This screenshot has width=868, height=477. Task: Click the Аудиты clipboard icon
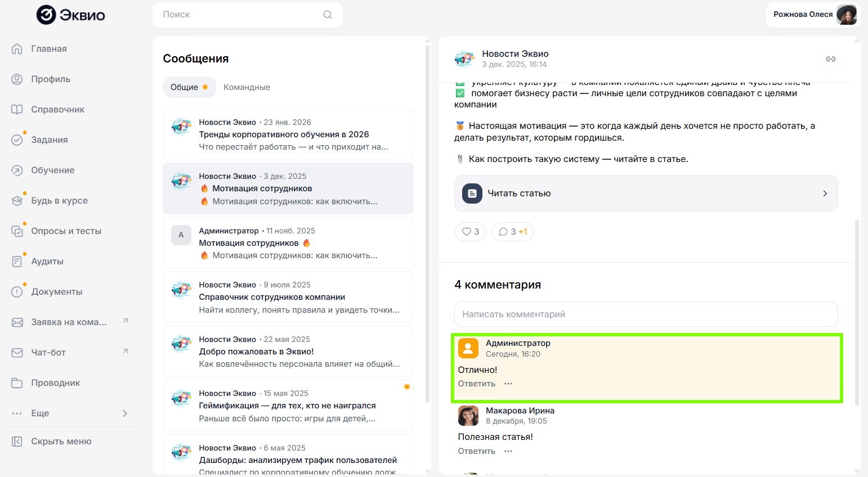17,262
